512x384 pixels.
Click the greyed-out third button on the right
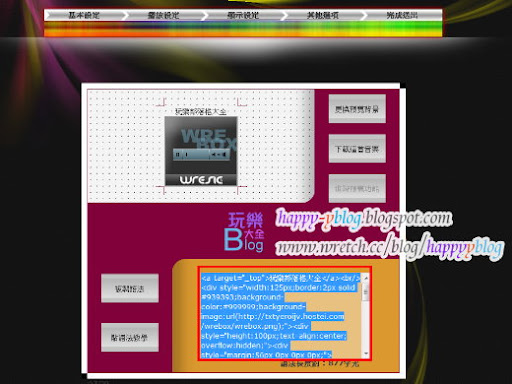[x=357, y=188]
